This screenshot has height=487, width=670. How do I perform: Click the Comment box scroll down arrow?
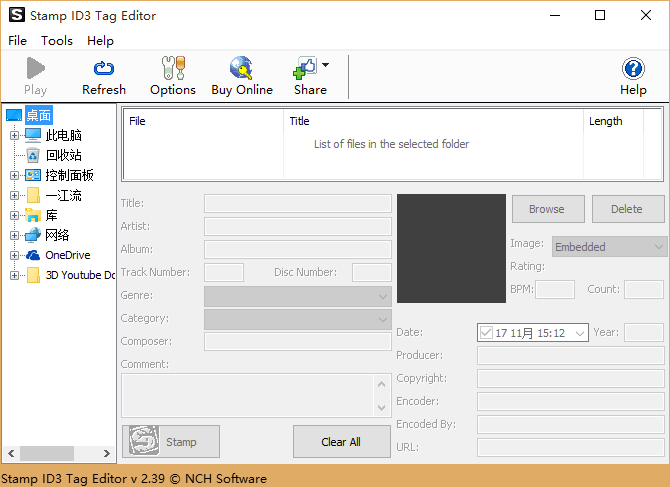382,408
